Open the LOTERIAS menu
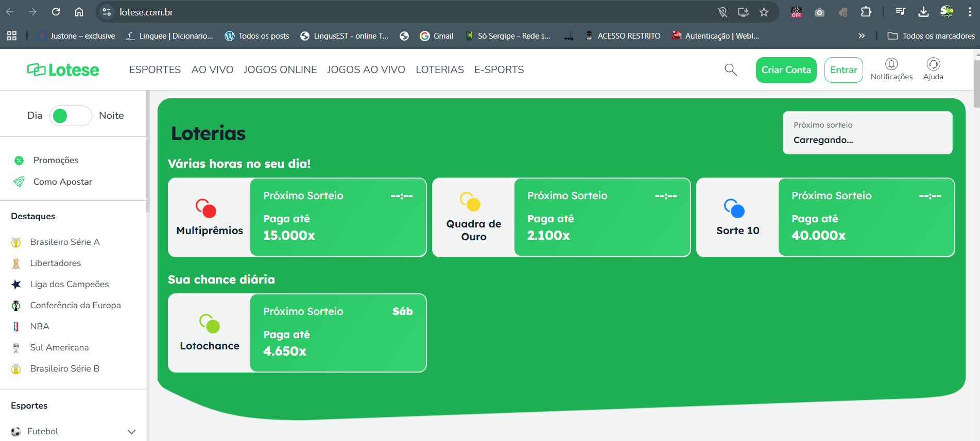The height and width of the screenshot is (441, 980). tap(440, 69)
